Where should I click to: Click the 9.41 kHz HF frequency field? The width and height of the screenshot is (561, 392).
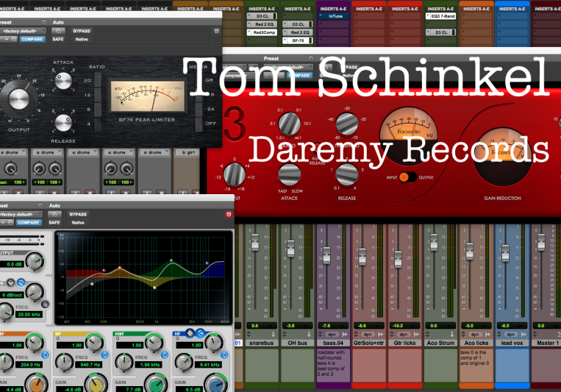tap(209, 365)
